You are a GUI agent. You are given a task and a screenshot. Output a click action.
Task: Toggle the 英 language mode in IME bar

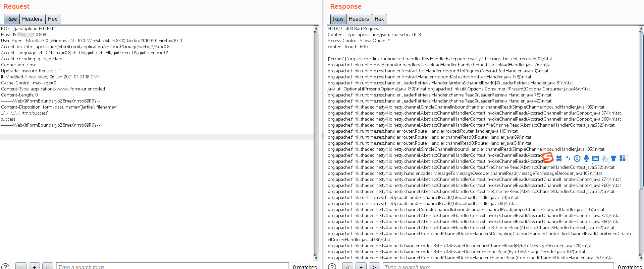tap(559, 158)
